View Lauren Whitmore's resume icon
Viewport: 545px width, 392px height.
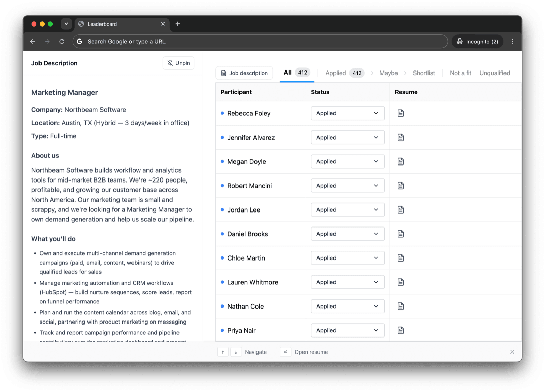(401, 282)
